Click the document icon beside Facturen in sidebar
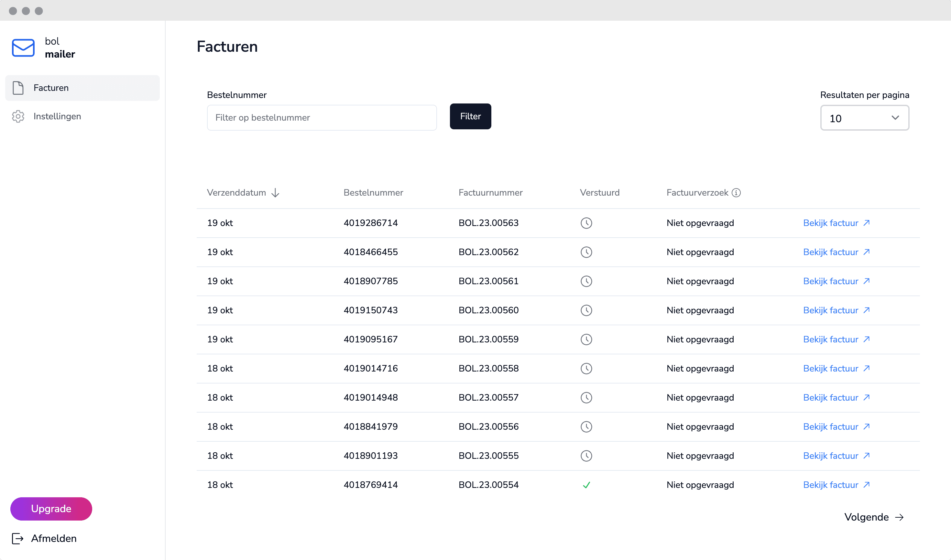 click(x=18, y=88)
